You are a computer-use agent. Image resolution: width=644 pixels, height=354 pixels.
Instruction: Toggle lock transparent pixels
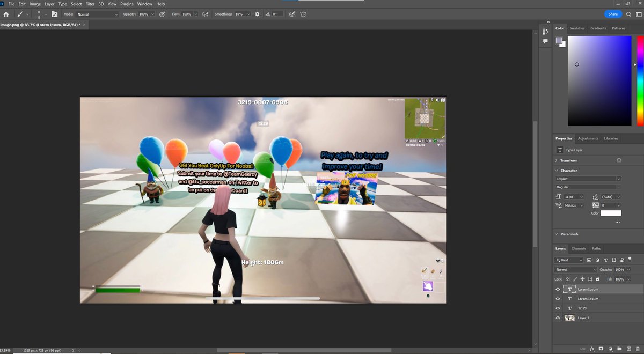568,279
